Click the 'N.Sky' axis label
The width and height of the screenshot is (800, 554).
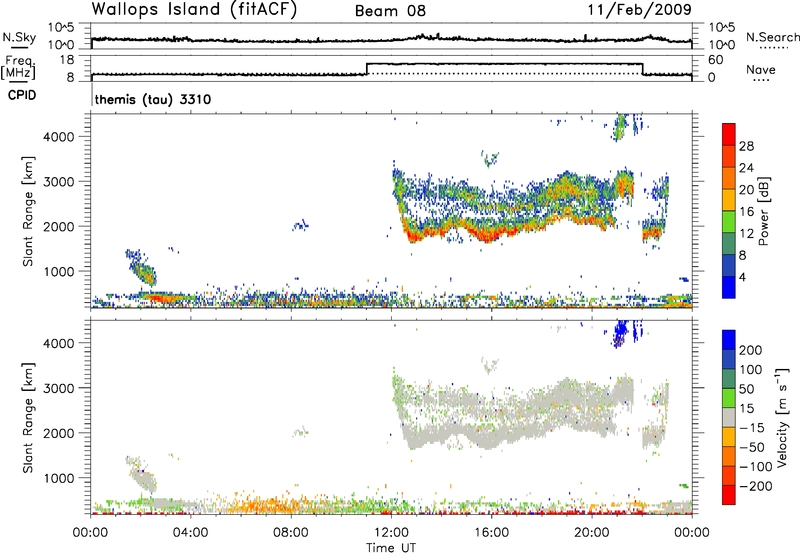pyautogui.click(x=19, y=37)
